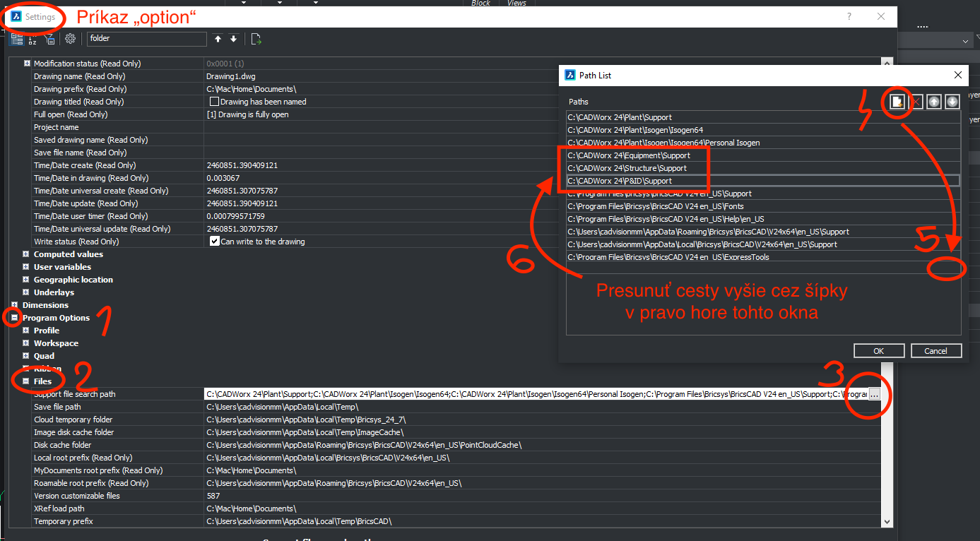Screen dimensions: 980x541
Task: Select the CADWorx 24\Equipment\Support path entry
Action: pyautogui.click(x=629, y=155)
